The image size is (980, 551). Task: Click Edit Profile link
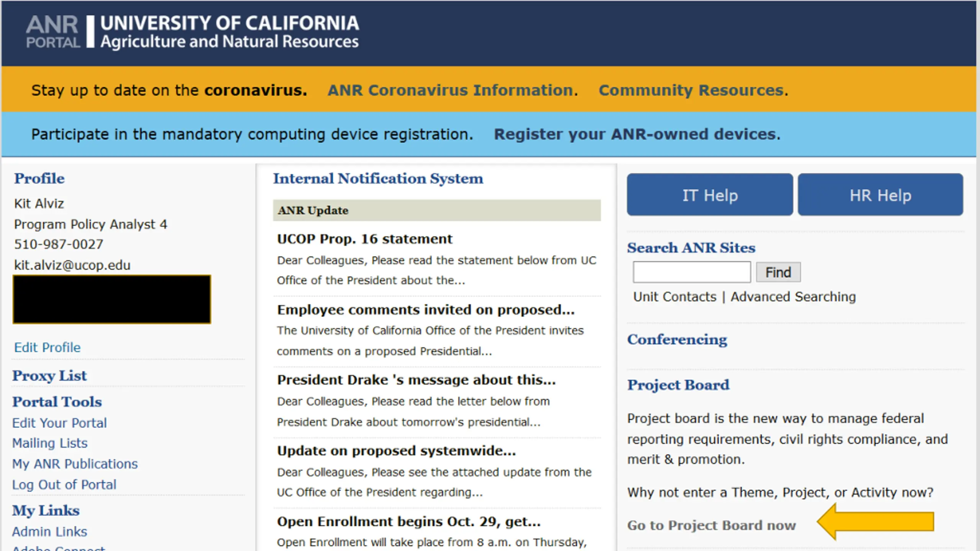pos(47,347)
